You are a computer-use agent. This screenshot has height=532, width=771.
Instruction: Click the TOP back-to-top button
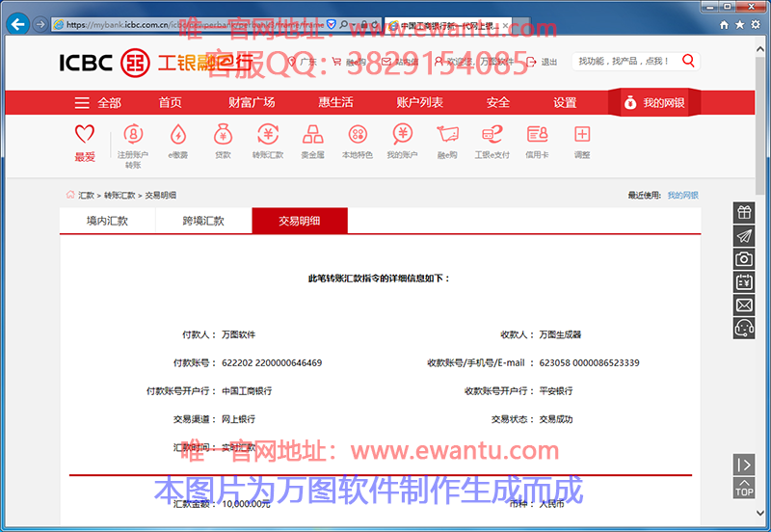tap(744, 488)
